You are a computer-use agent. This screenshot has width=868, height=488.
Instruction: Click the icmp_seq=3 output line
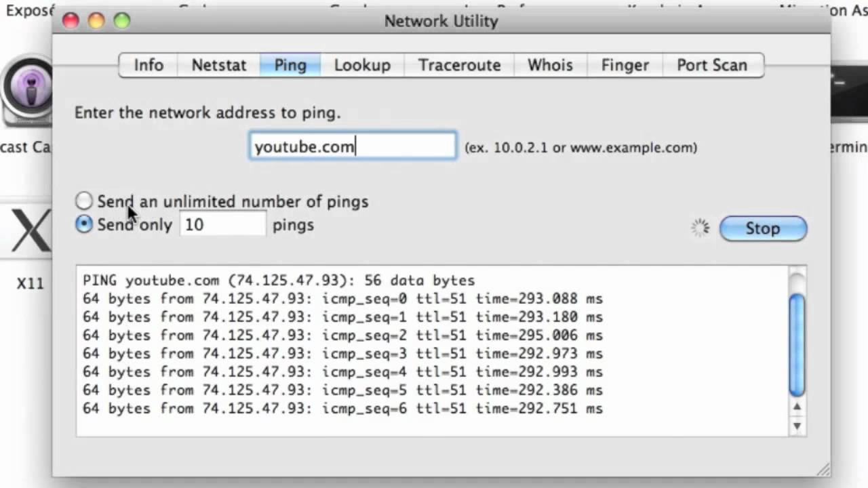coord(342,354)
